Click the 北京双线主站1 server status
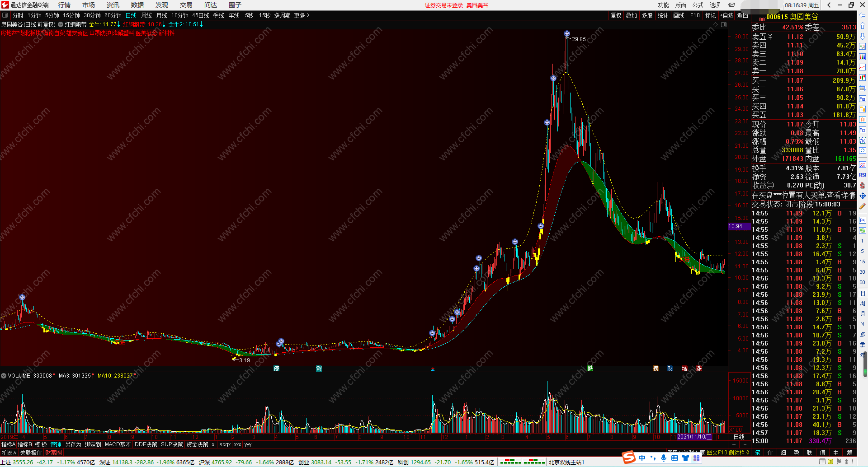868x467 pixels. click(x=566, y=462)
